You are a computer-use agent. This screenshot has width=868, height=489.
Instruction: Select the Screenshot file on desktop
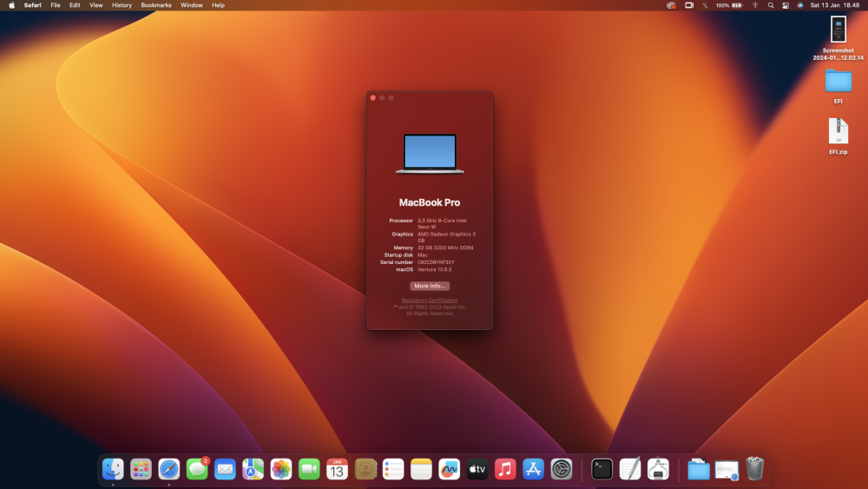click(838, 37)
